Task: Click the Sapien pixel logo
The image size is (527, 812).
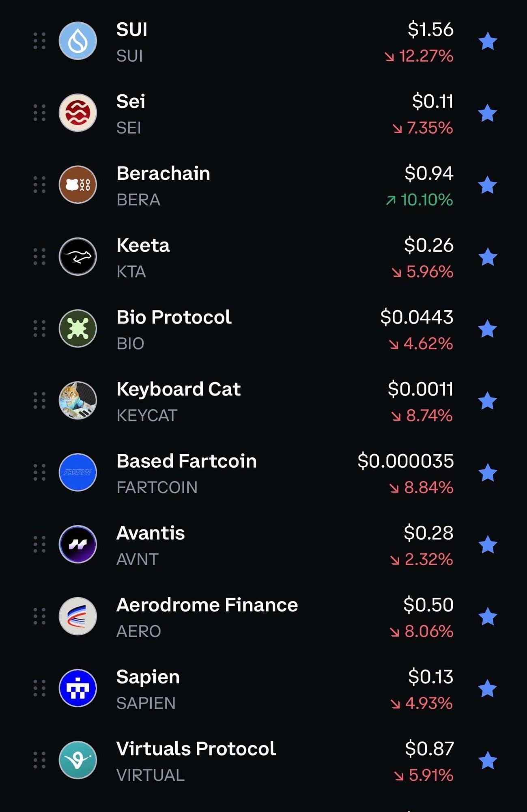Action: click(x=78, y=688)
